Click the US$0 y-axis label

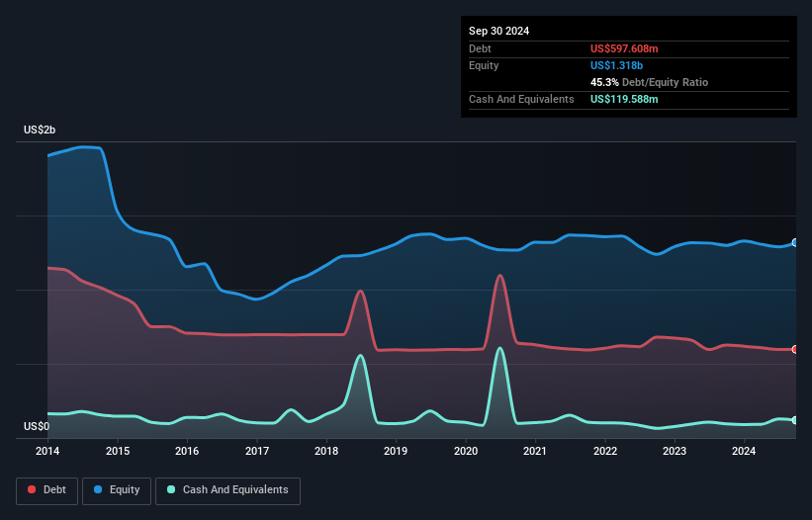click(37, 426)
